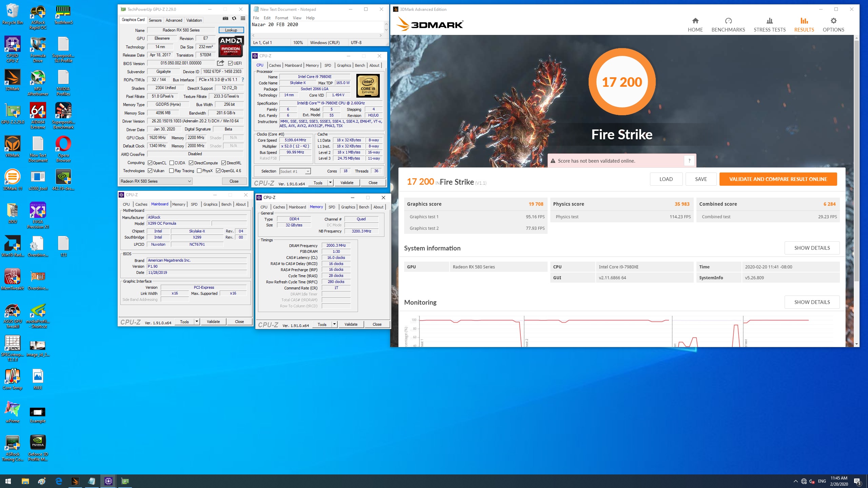Open 3DMark STRESS TESTS section
Viewport: 868px width, 488px height.
click(769, 25)
